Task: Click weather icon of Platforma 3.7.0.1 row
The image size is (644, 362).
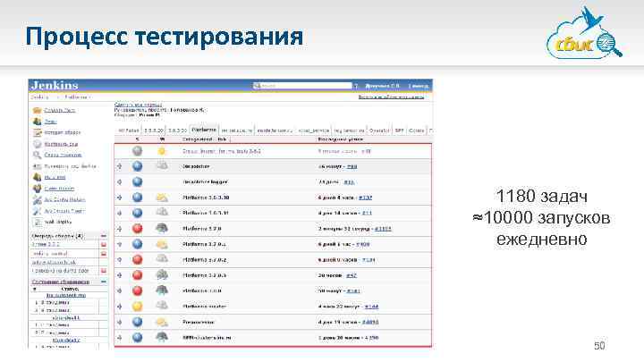Action: [162, 244]
